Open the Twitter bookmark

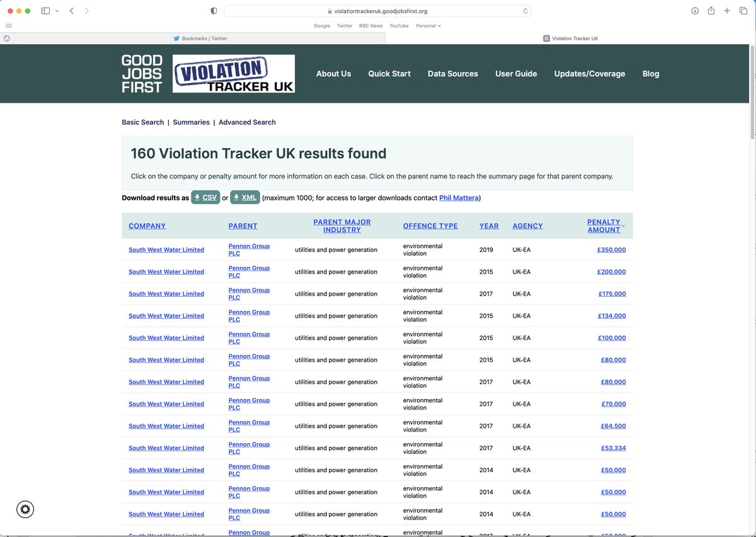pos(345,26)
